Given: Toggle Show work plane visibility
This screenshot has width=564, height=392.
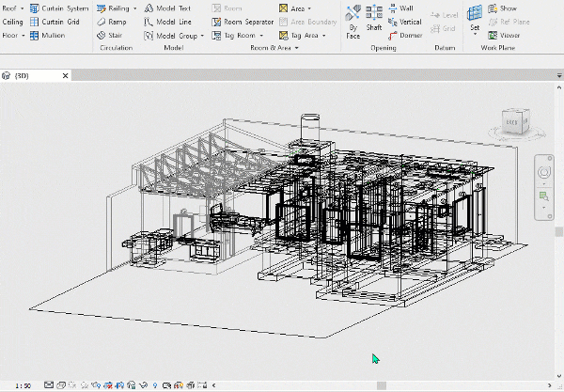Looking at the screenshot, I should pos(493,8).
